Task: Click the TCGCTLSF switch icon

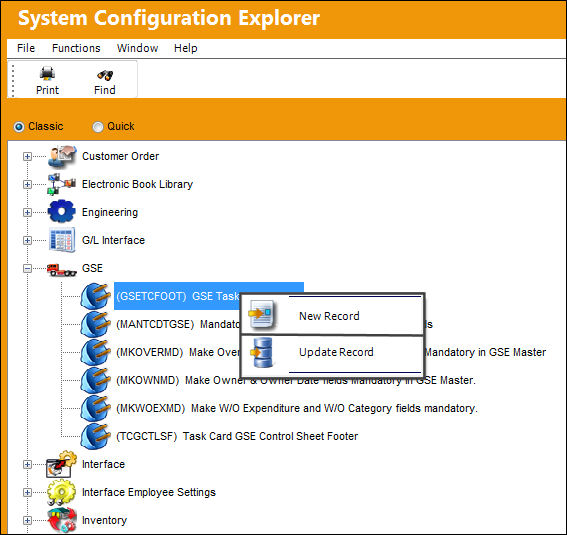Action: tap(95, 436)
